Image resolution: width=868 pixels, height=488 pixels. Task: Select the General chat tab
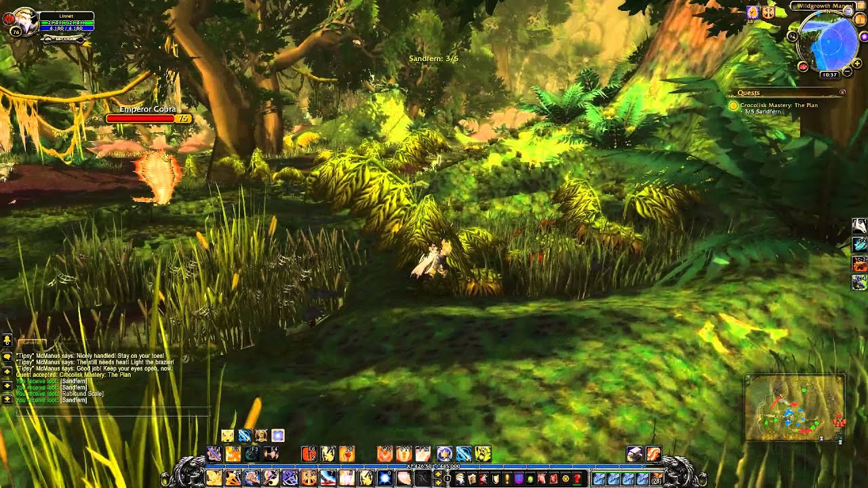click(32, 344)
